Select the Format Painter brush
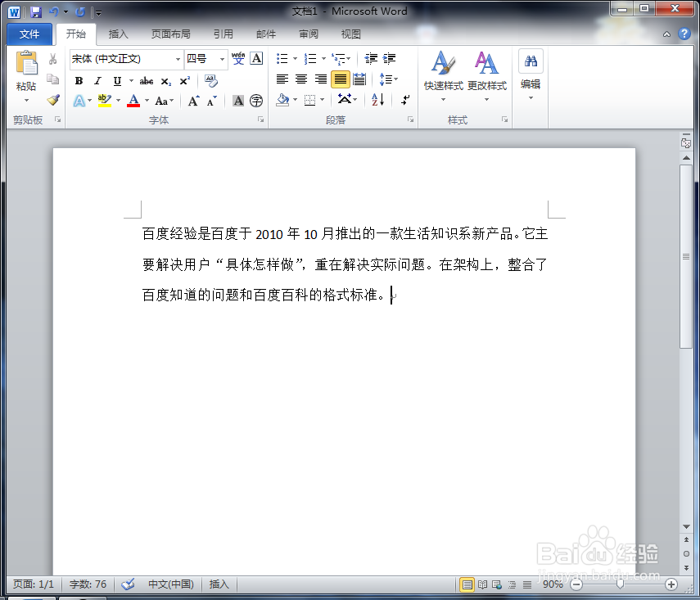 pos(52,100)
